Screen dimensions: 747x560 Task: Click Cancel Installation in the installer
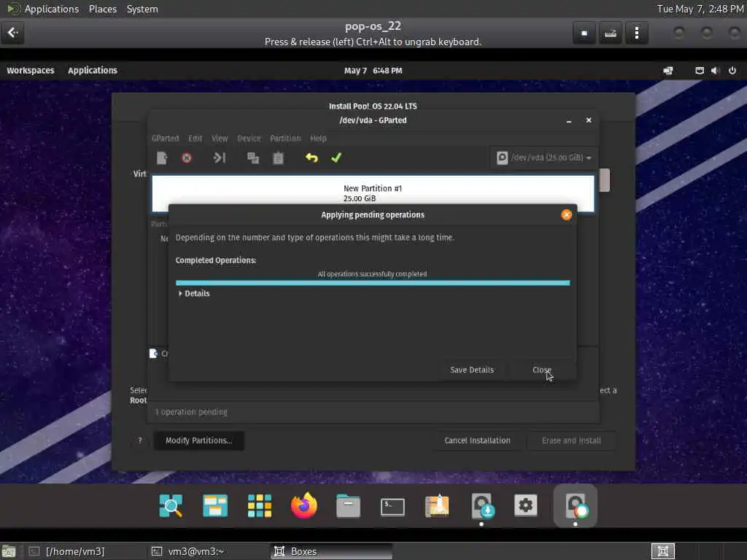tap(477, 440)
